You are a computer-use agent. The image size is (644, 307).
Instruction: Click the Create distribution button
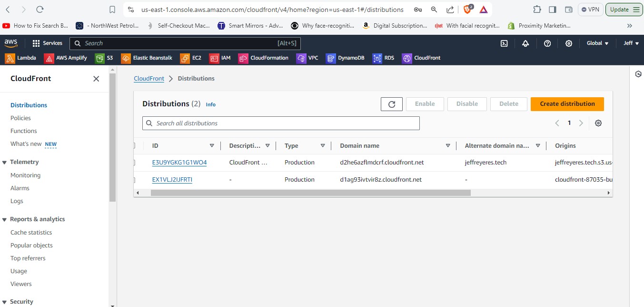tap(567, 104)
